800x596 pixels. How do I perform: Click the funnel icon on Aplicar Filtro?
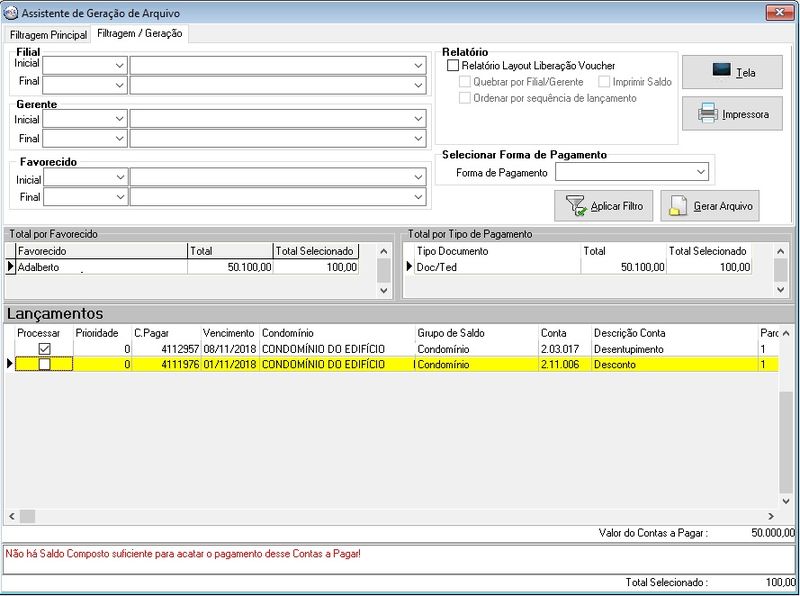tap(576, 206)
